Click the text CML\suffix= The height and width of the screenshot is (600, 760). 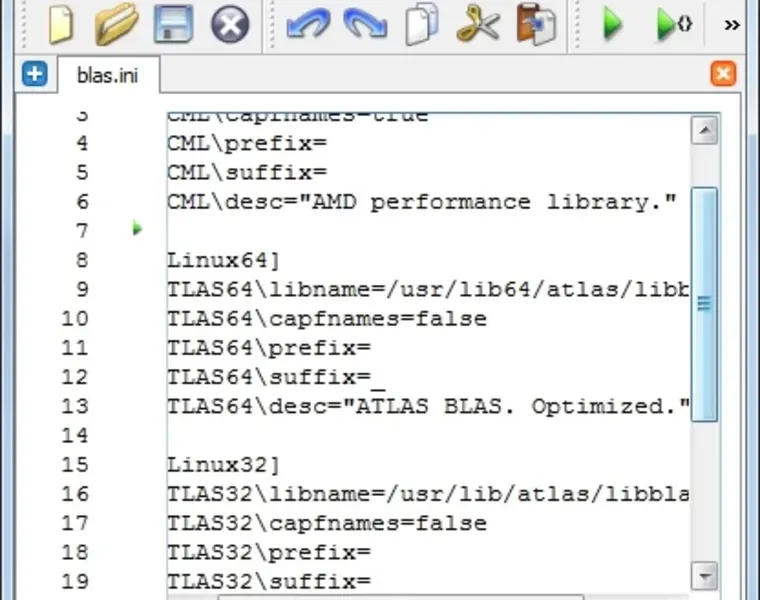pos(247,173)
